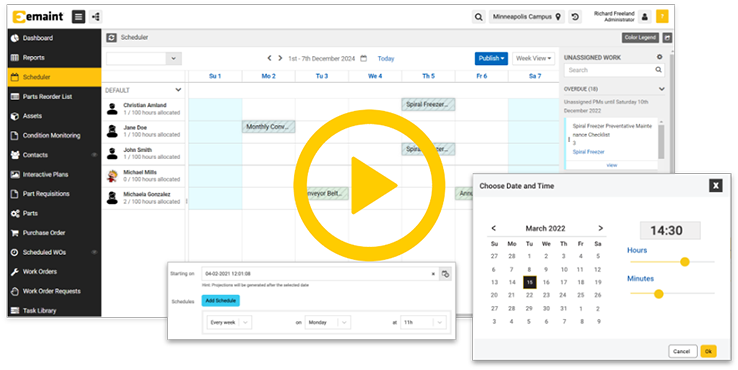Screen dimensions: 738x370
Task: Collapse the Overdue (18) section chevron
Action: click(661, 89)
